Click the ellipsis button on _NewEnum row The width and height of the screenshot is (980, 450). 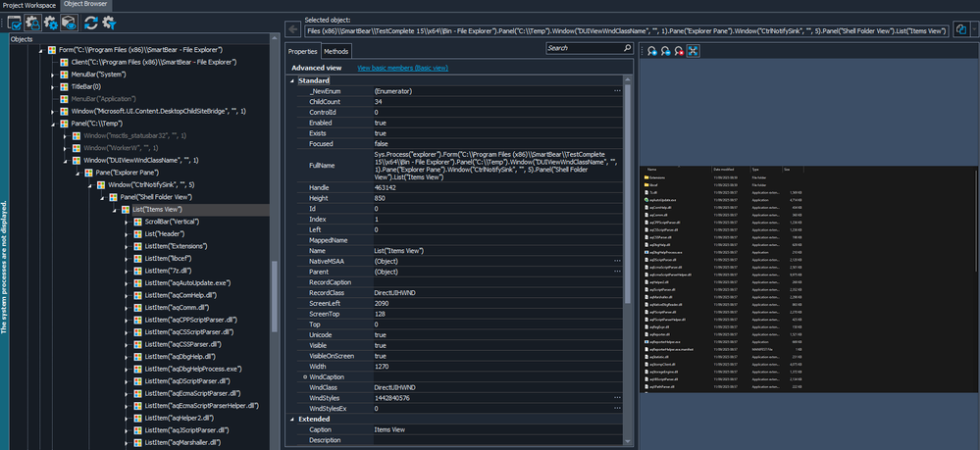617,90
